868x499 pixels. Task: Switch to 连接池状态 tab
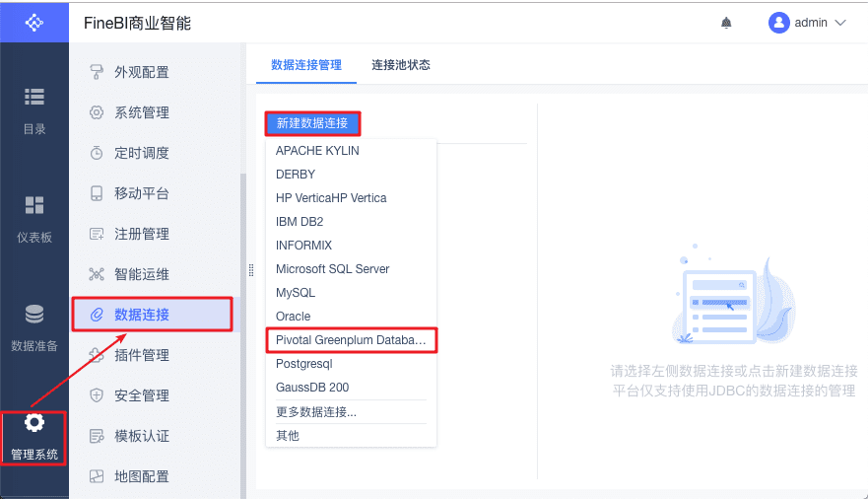(x=401, y=65)
